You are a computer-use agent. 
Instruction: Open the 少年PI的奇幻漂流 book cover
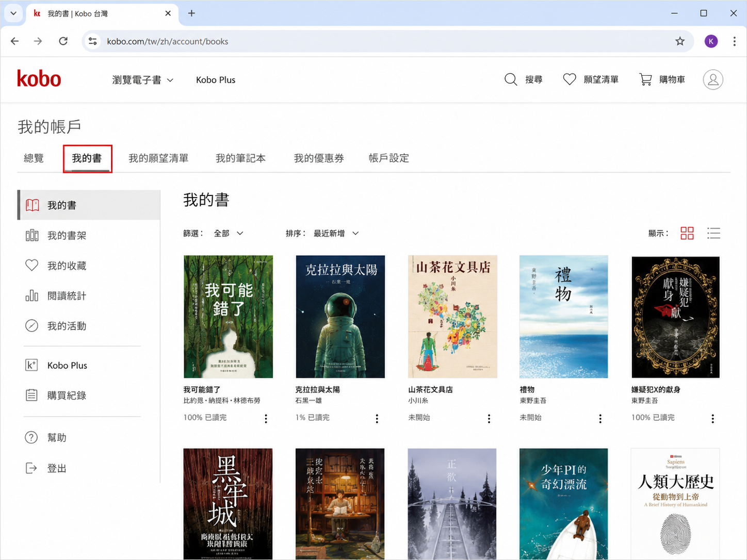(564, 504)
